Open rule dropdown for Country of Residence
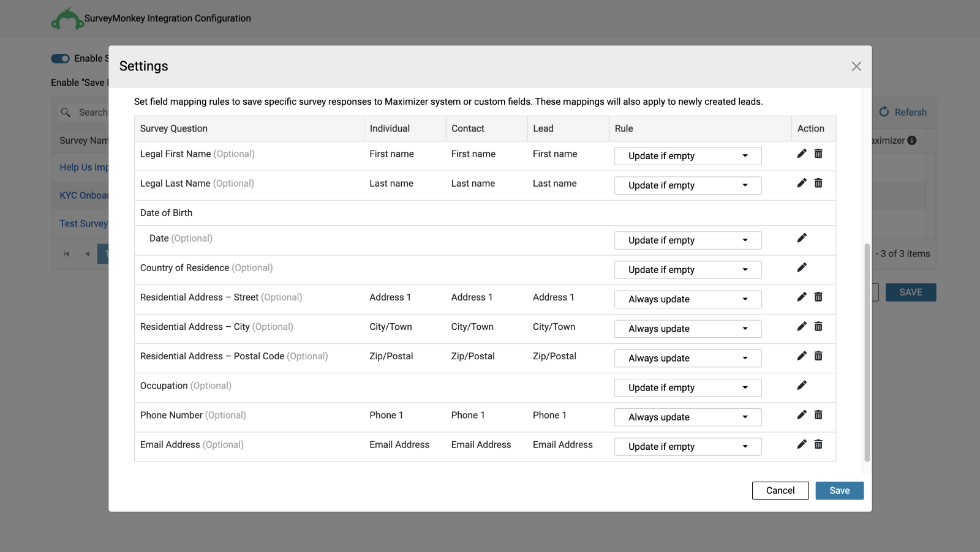This screenshot has height=552, width=980. 688,270
